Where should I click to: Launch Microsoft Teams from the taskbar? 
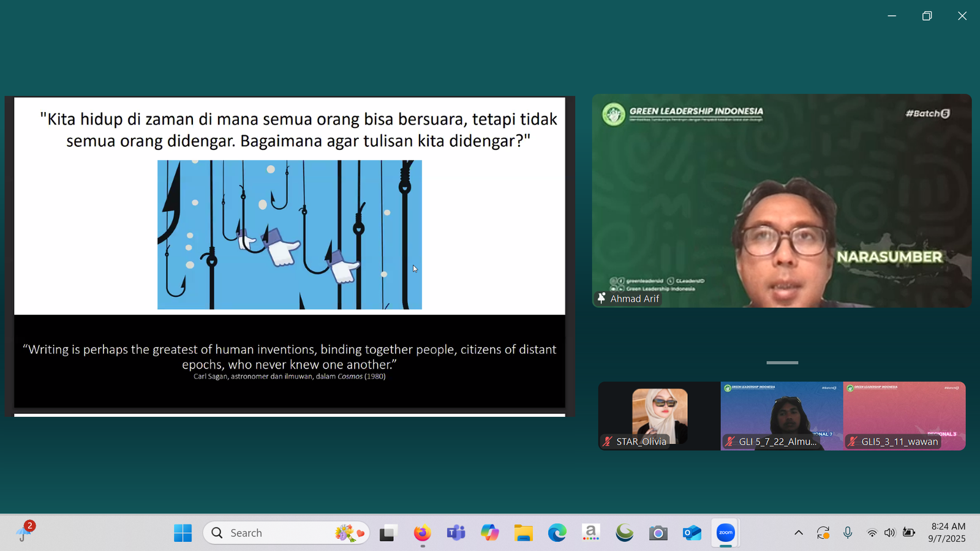(456, 533)
